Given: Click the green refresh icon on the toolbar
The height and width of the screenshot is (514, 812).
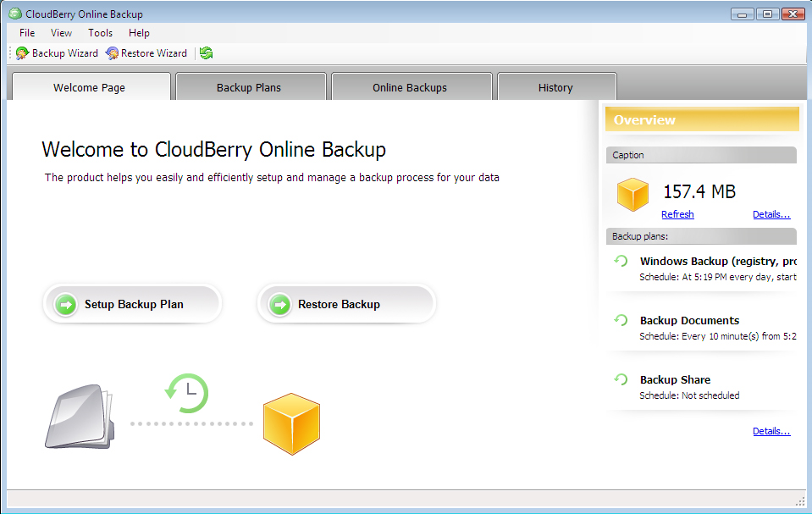Looking at the screenshot, I should tap(206, 53).
